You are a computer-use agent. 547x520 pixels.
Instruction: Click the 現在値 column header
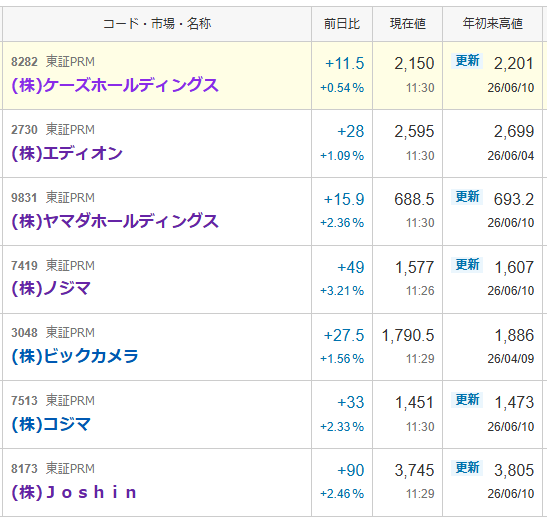(x=407, y=24)
